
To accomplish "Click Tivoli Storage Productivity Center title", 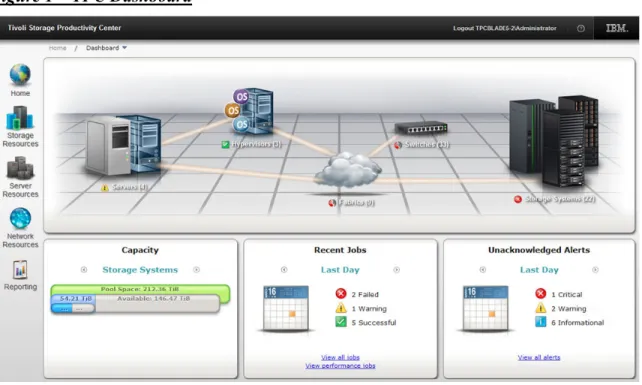I will [x=64, y=28].
